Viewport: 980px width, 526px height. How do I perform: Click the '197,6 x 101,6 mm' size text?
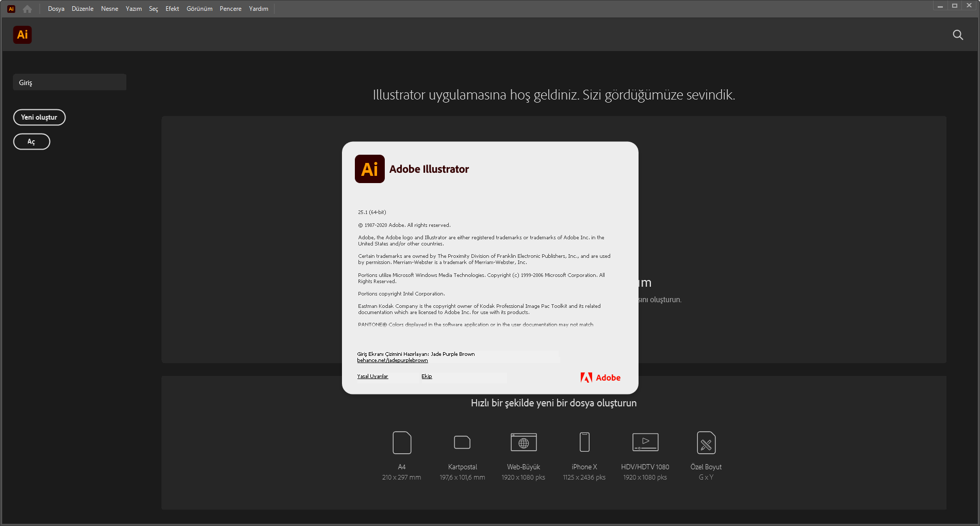462,478
